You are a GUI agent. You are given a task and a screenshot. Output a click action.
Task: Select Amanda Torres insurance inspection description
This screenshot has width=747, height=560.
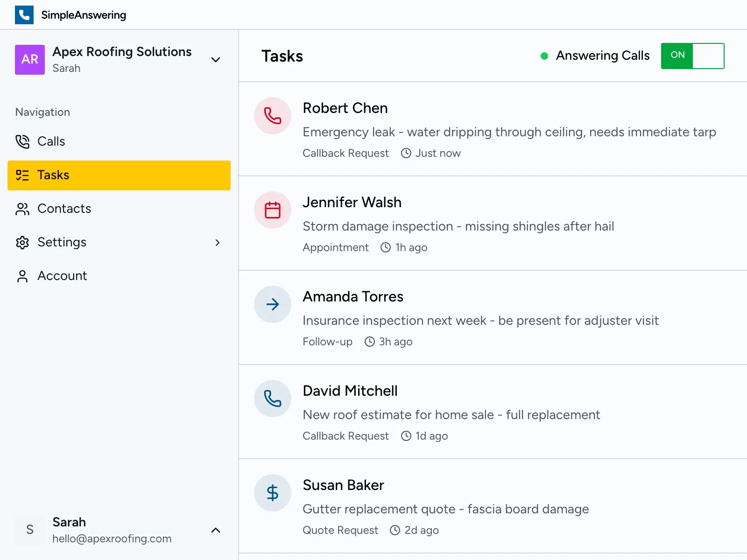coord(480,321)
